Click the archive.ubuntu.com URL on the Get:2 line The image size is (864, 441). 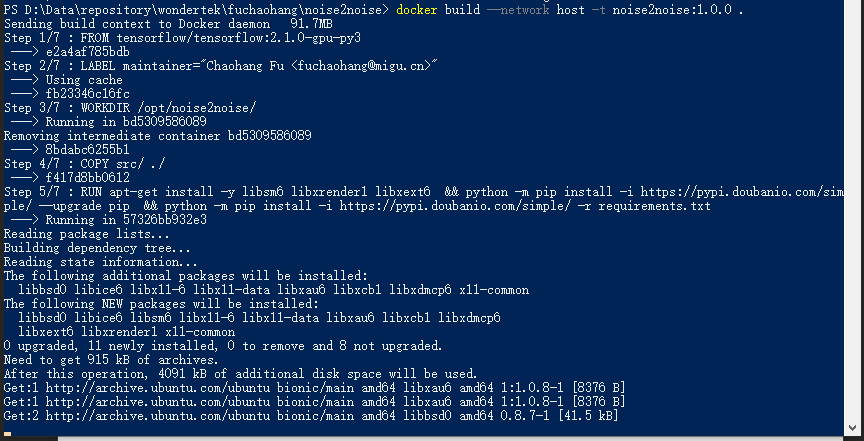158,415
